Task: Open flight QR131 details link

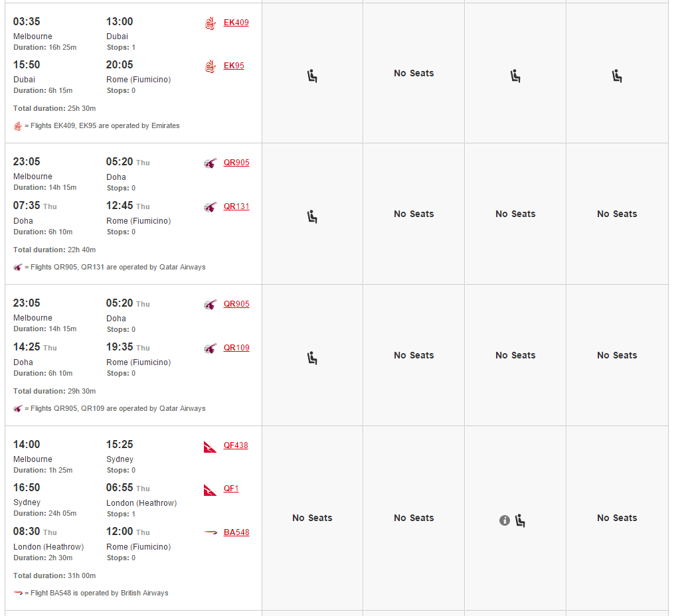Action: [x=236, y=206]
